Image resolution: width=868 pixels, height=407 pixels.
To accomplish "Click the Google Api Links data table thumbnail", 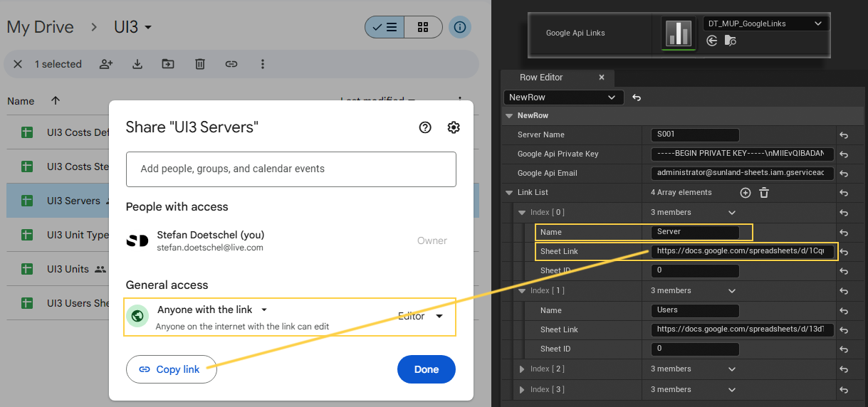I will pyautogui.click(x=679, y=33).
